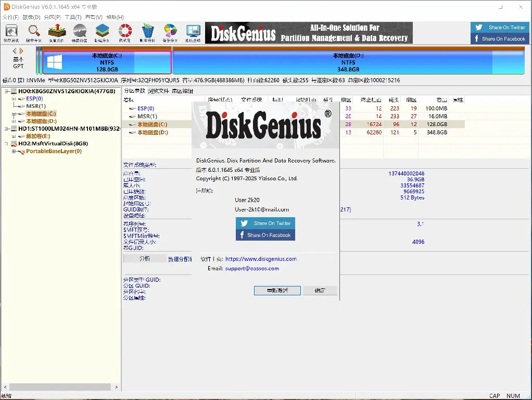The height and width of the screenshot is (400, 532).
Task: Choose the Format (格式化) lifebuoy icon
Action: (x=125, y=32)
